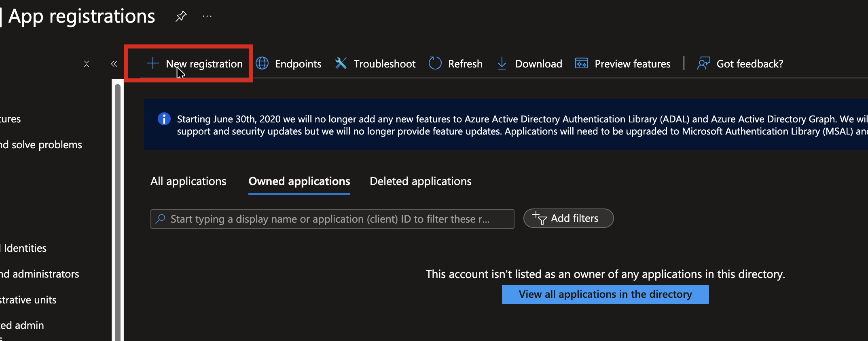Collapse the sidebar with double chevron
Screen dimensions: 868x341
point(114,64)
